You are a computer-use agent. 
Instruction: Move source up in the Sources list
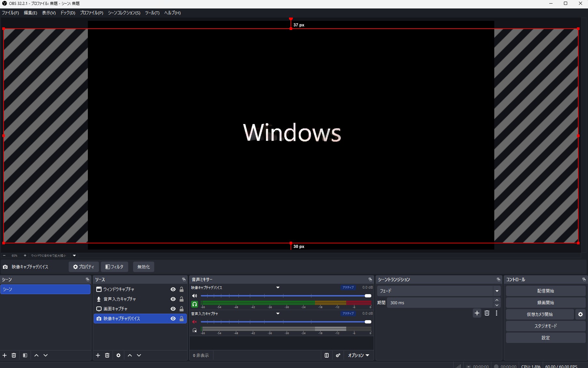click(x=130, y=355)
